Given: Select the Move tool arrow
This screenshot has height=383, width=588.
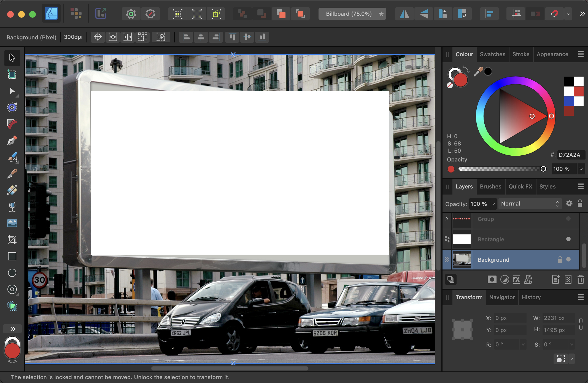Looking at the screenshot, I should (x=12, y=58).
